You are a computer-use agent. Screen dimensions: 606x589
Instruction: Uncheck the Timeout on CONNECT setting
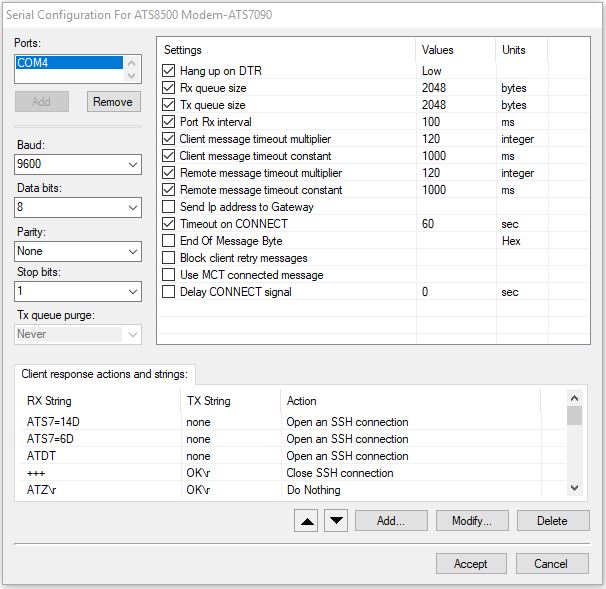click(169, 224)
